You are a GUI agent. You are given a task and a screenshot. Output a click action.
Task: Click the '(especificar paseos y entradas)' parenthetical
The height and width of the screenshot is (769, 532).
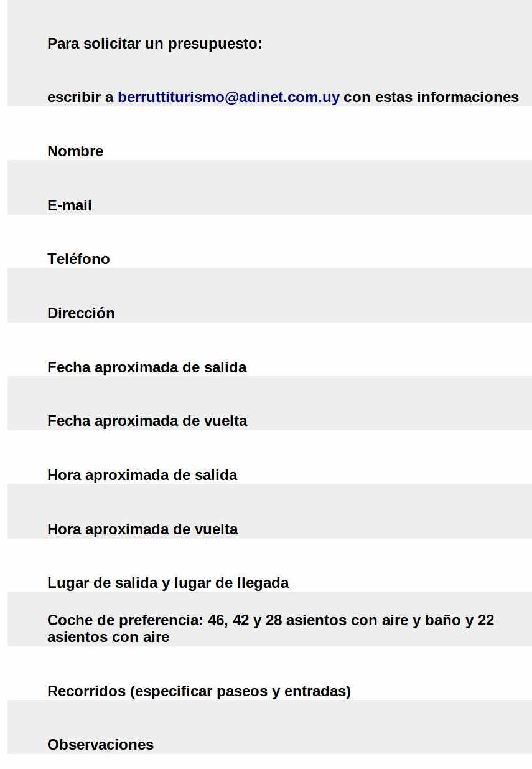[240, 691]
